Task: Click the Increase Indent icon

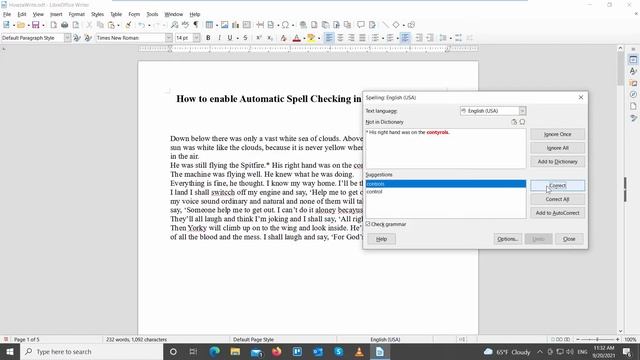Action: 419,38
